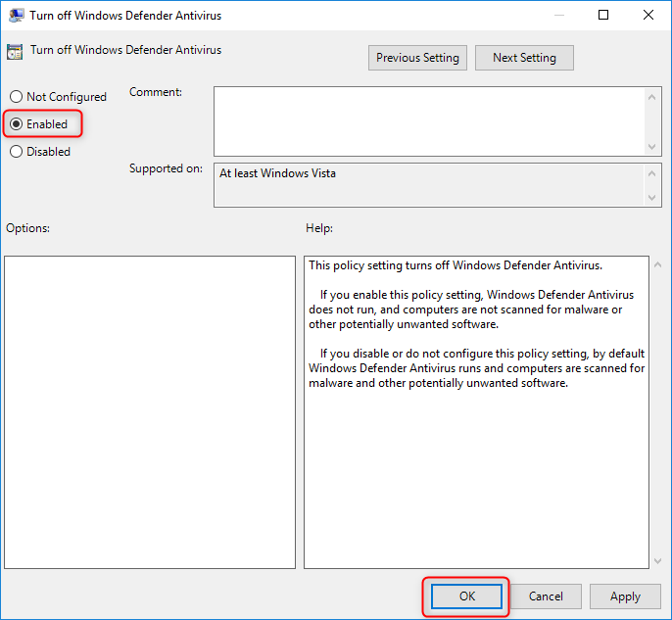Close the Turn off Windows Defender dialog

(x=648, y=16)
